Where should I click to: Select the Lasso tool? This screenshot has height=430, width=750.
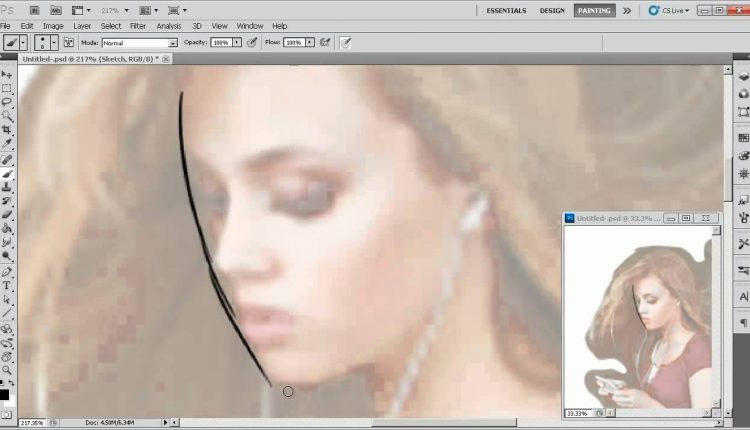[x=7, y=102]
